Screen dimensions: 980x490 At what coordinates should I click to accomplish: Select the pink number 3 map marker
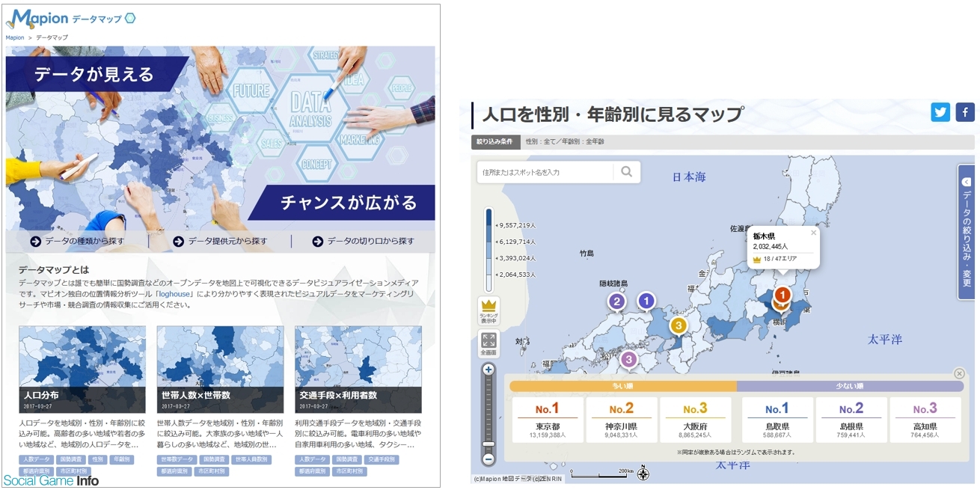click(x=629, y=360)
